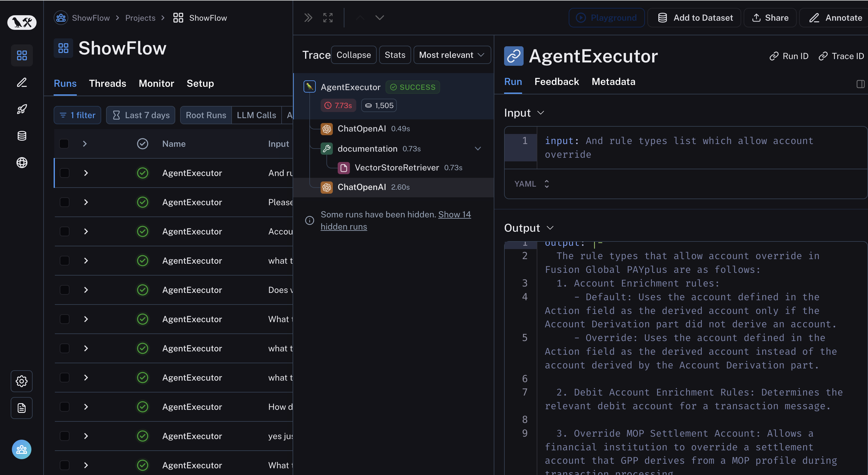The height and width of the screenshot is (475, 868).
Task: Open the globe hub icon in sidebar
Action: click(22, 163)
